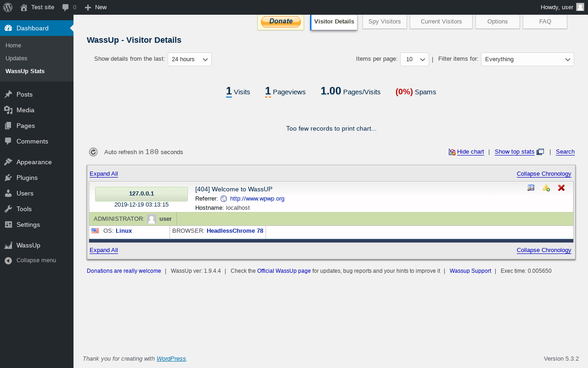Click the windows icon beside Show top stats

540,152
